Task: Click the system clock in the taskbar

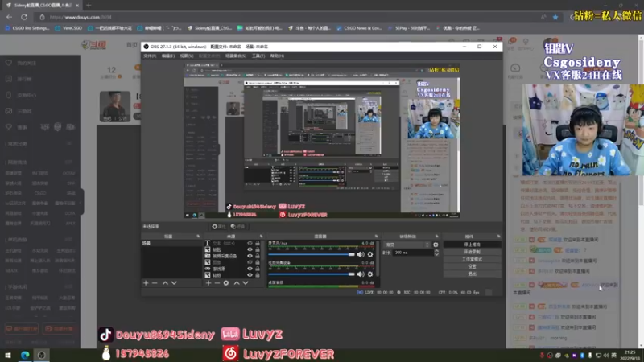Action: point(630,356)
